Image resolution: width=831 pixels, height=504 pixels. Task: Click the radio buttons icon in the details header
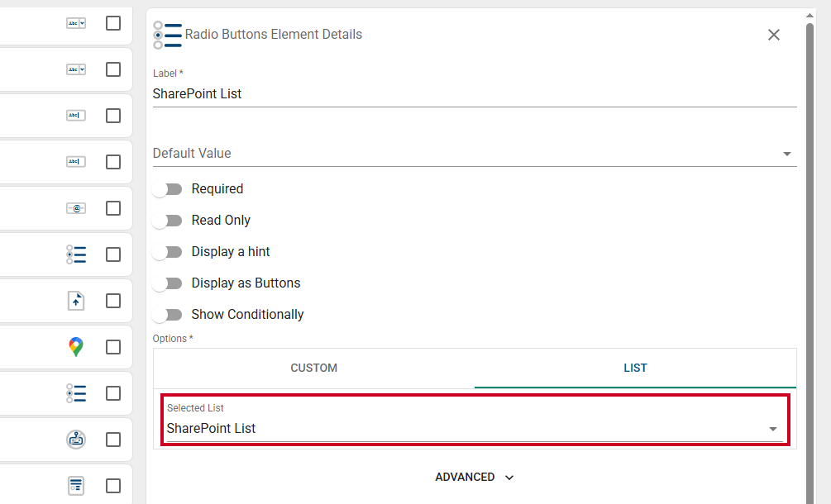[x=168, y=35]
